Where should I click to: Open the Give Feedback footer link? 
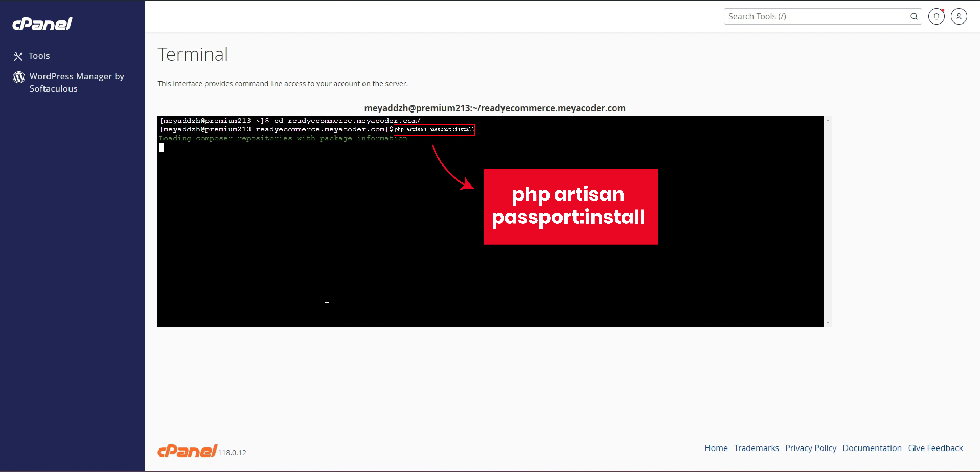(x=935, y=448)
